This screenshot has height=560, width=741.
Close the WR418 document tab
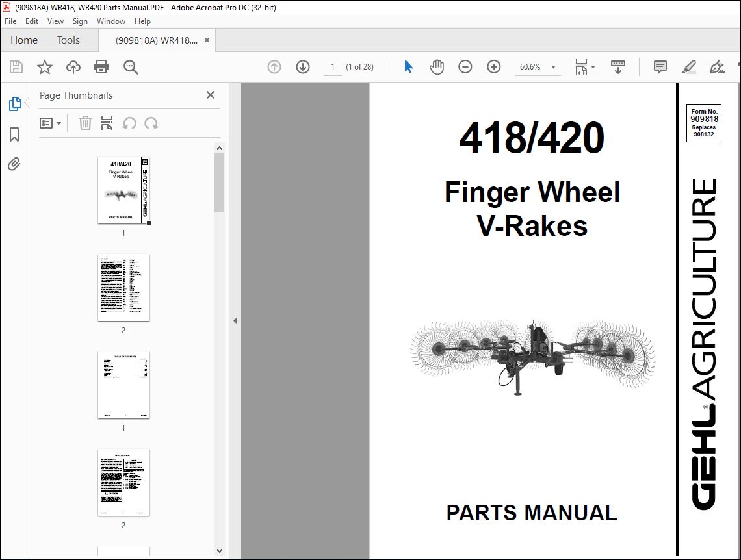[207, 40]
